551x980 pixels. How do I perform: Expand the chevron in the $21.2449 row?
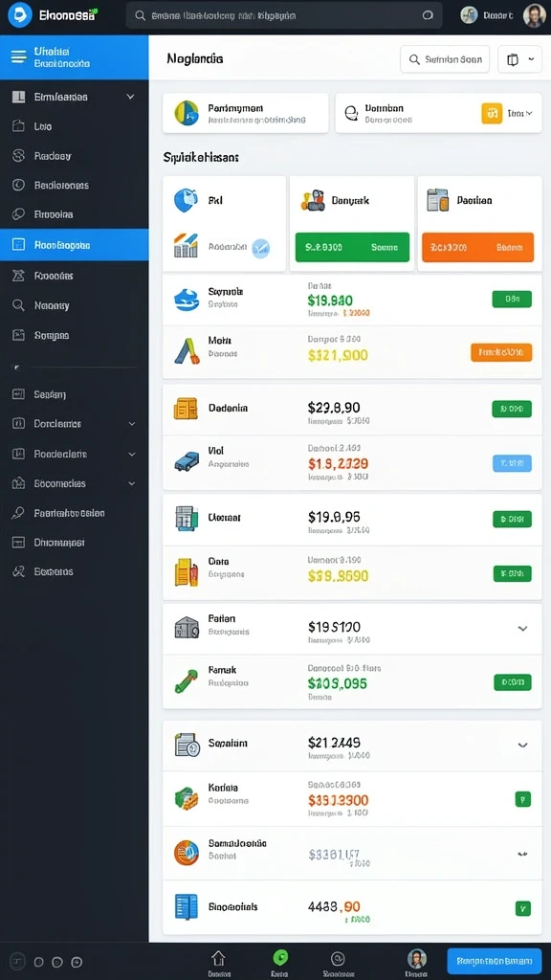tap(523, 745)
